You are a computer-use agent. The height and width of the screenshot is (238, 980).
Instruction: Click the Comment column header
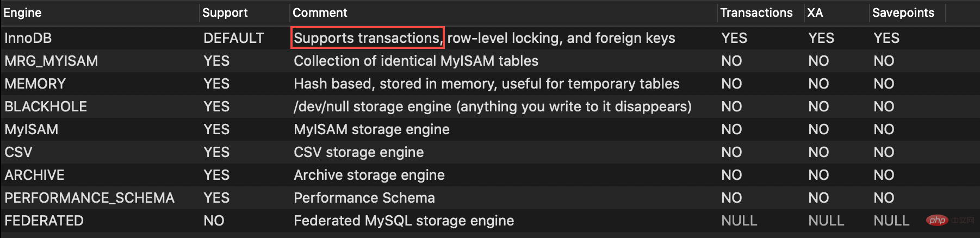[320, 12]
